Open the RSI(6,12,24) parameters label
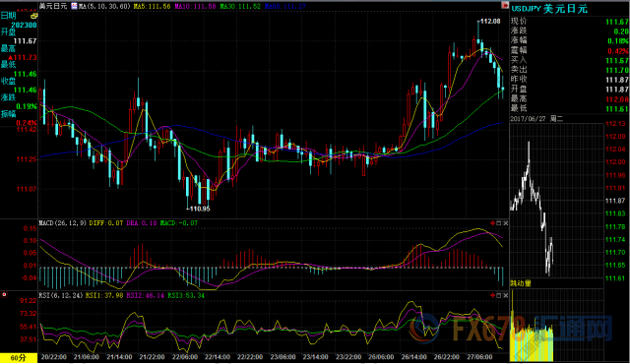The height and width of the screenshot is (364, 630). [x=61, y=295]
